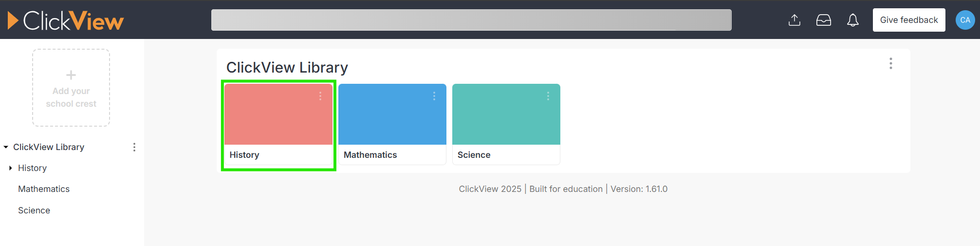Image resolution: width=980 pixels, height=246 pixels.
Task: Open sidebar ClickView Library options menu
Action: [x=134, y=147]
